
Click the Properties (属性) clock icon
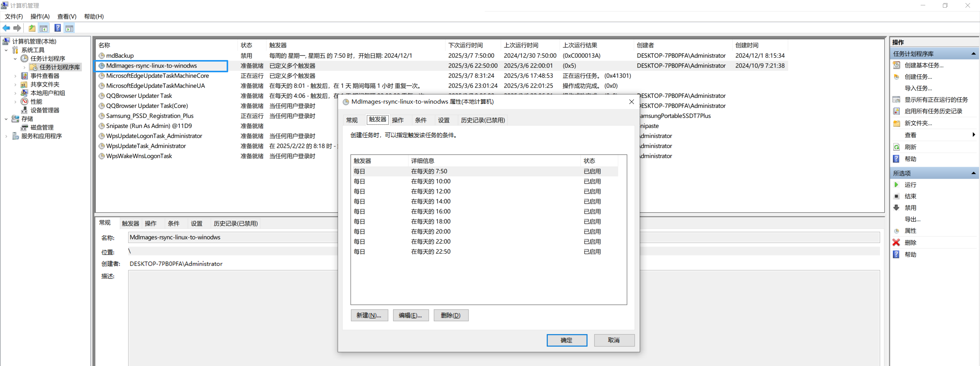pos(897,231)
